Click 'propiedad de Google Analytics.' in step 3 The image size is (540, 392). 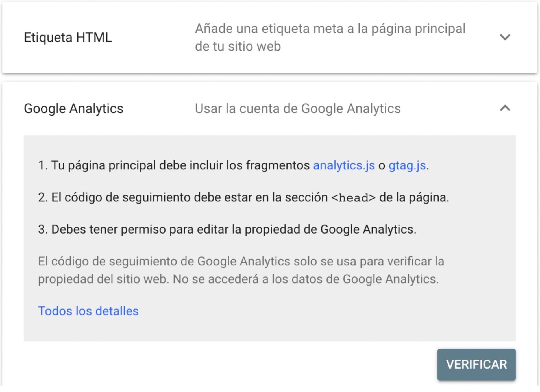(330, 229)
